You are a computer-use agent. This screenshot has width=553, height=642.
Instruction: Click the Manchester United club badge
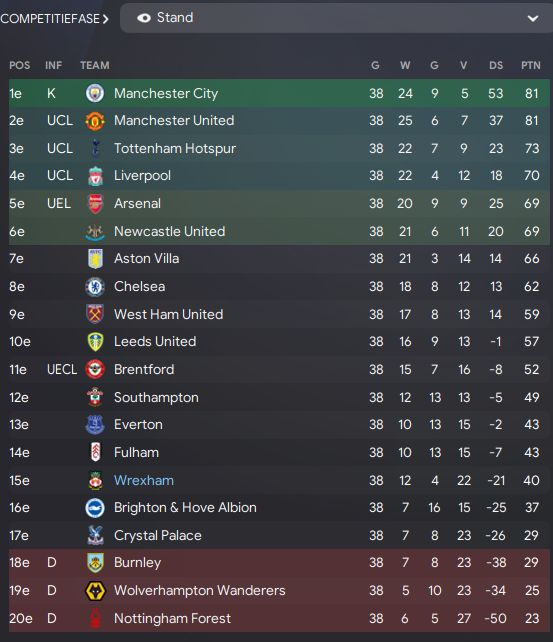pos(95,121)
